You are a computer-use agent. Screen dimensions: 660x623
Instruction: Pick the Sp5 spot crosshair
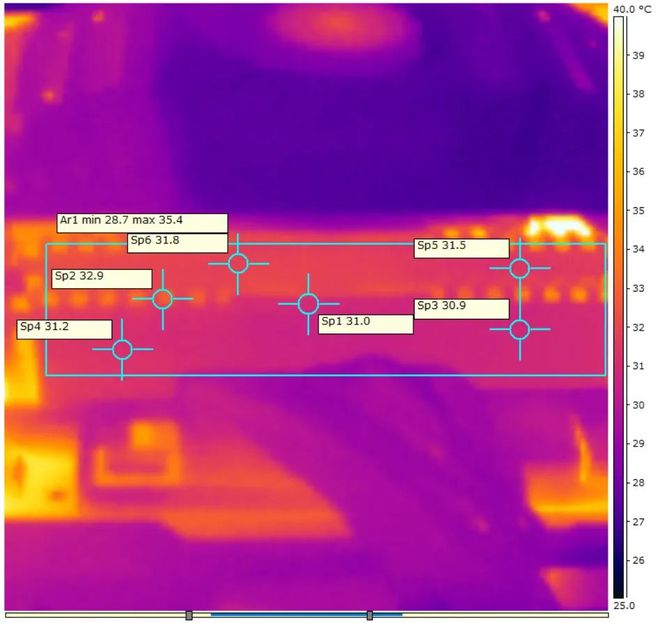point(519,268)
